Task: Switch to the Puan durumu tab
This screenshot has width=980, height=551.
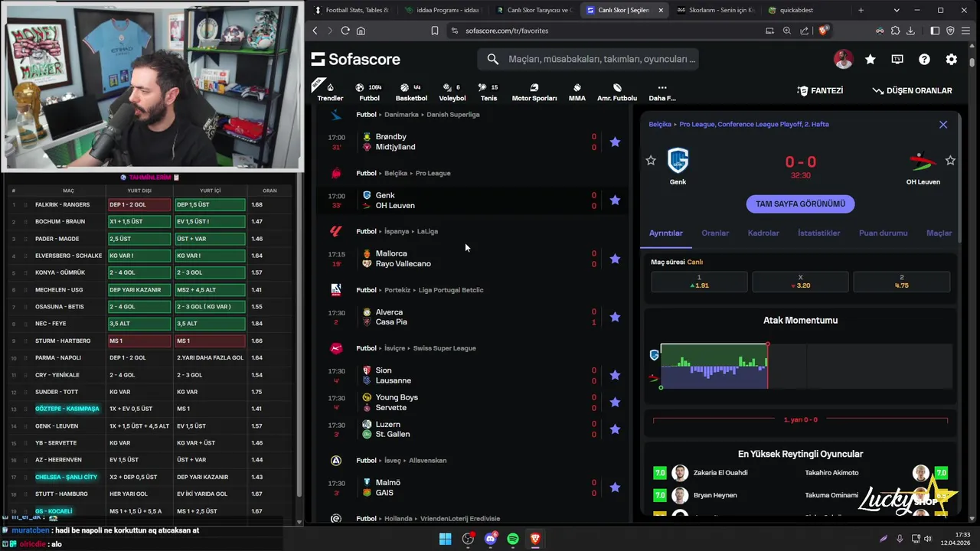Action: coord(883,233)
